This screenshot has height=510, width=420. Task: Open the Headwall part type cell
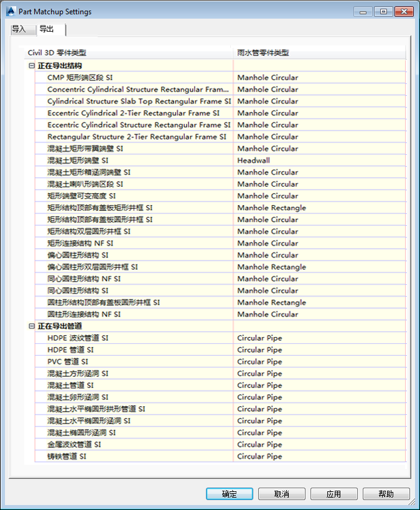[x=319, y=160]
